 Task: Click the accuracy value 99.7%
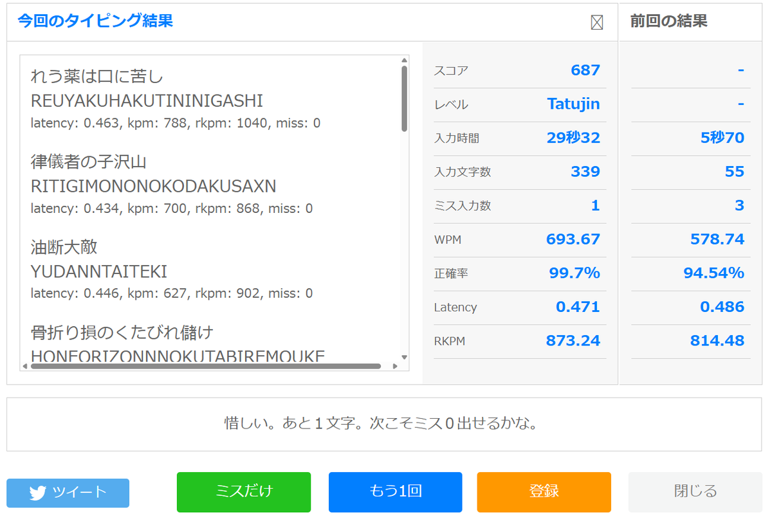574,273
